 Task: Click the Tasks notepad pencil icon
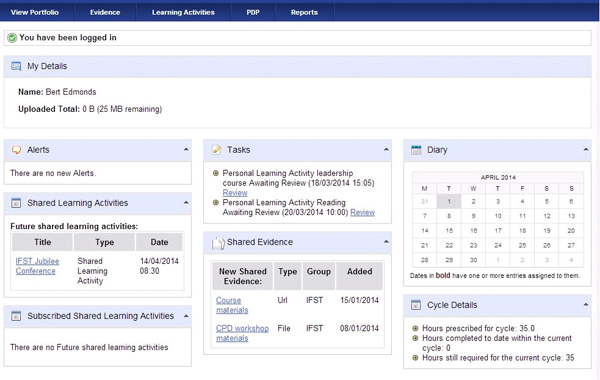click(216, 150)
